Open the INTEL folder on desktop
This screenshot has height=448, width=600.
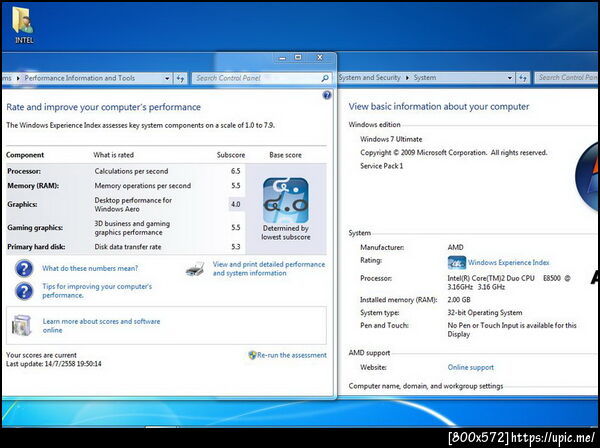click(23, 24)
